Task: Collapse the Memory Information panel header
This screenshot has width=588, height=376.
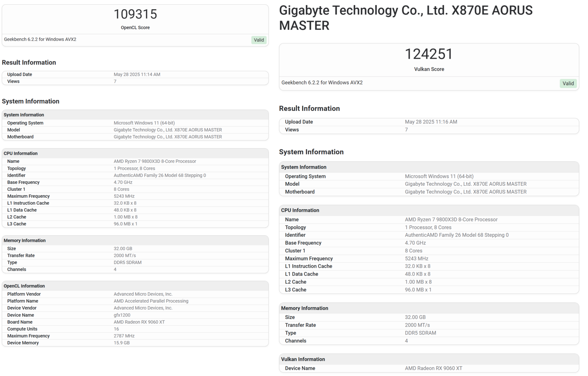Action: 24,240
